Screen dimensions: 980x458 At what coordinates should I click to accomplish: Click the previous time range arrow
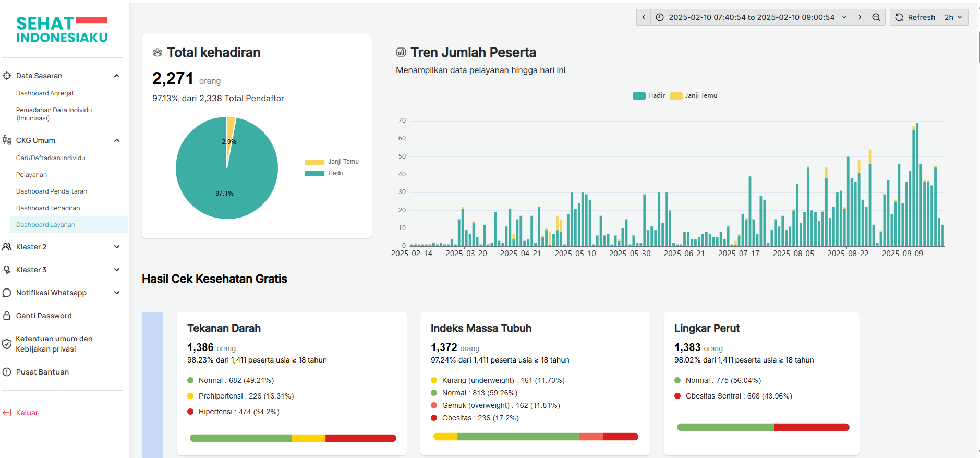[x=644, y=17]
